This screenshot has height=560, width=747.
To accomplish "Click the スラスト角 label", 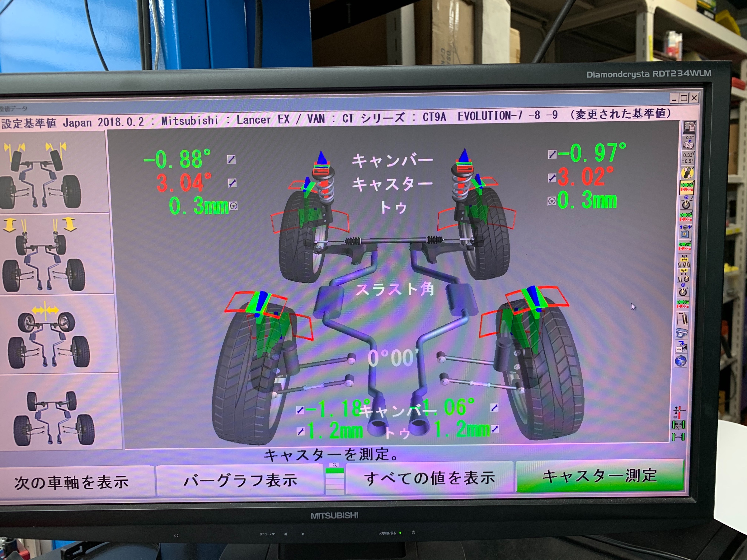I will click(395, 290).
